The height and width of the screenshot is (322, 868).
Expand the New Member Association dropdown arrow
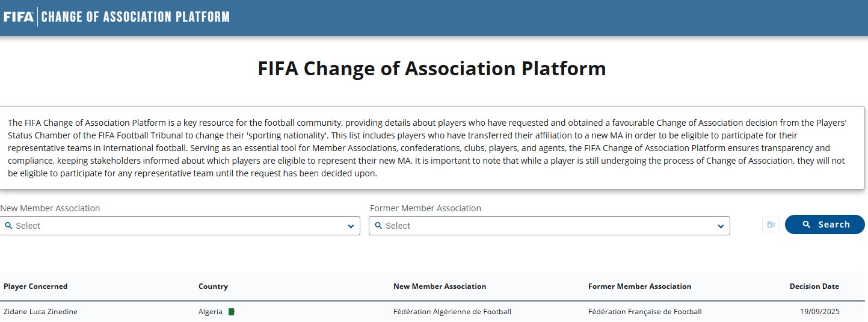coord(351,226)
